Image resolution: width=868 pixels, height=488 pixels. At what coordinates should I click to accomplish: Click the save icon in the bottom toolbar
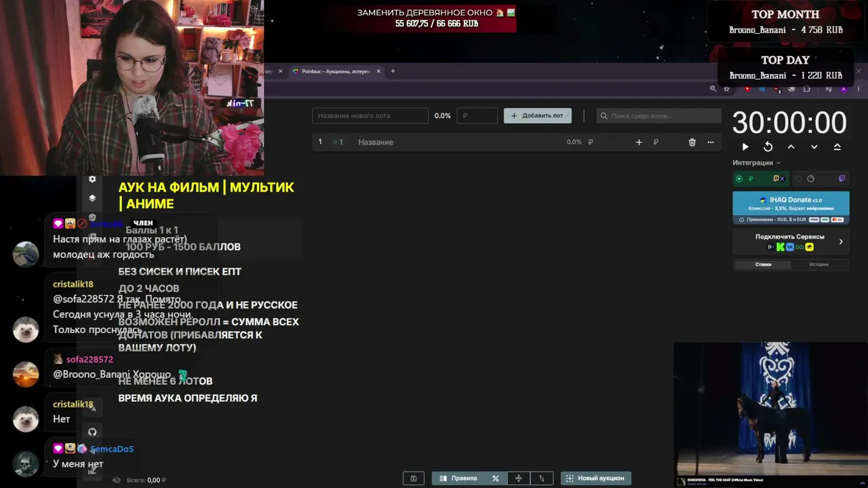[414, 479]
